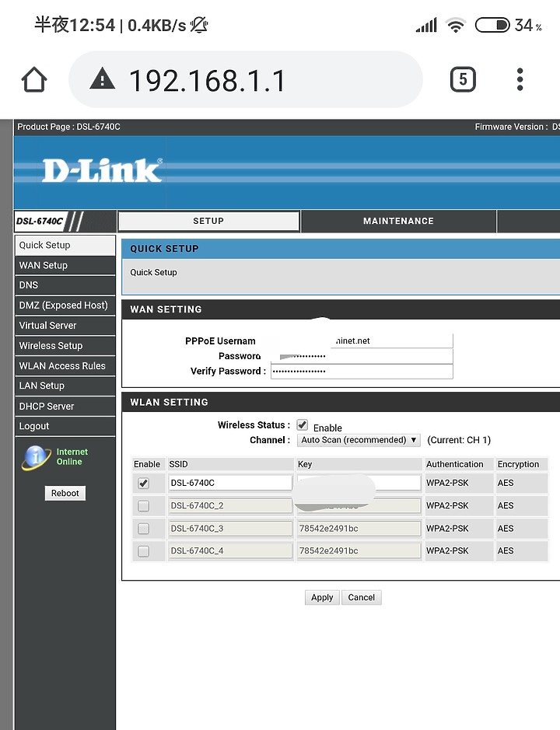Tap the muted bell icon in status bar
The width and height of the screenshot is (560, 730).
199,25
